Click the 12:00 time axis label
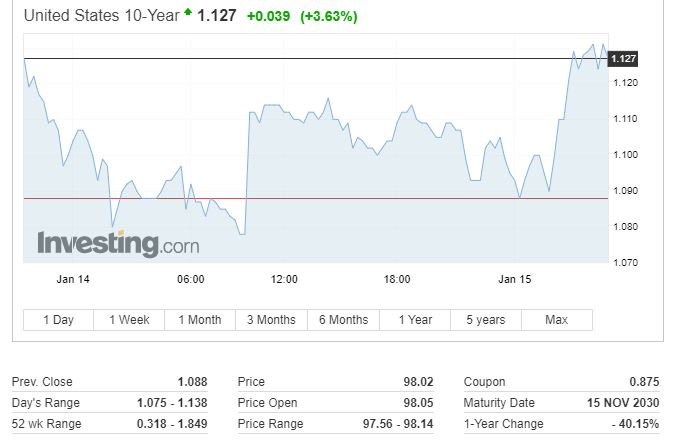The height and width of the screenshot is (446, 677). point(285,279)
